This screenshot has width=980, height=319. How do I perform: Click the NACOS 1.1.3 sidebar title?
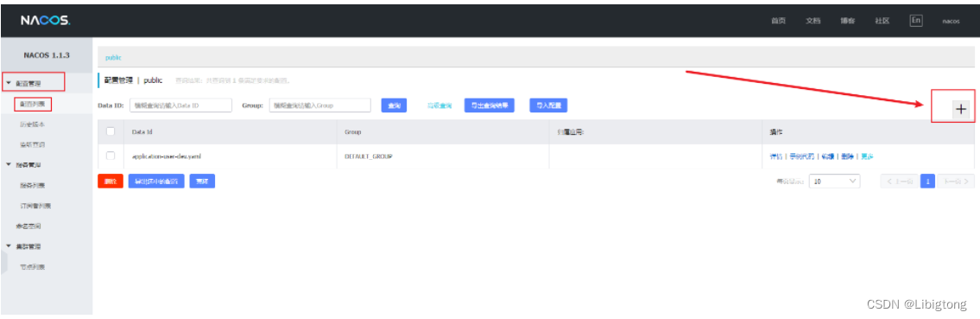pyautogui.click(x=47, y=55)
